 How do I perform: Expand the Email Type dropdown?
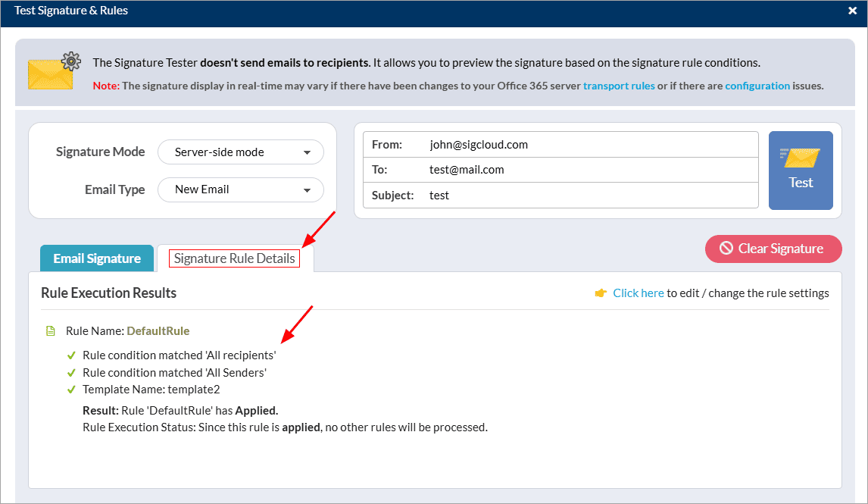pyautogui.click(x=240, y=189)
